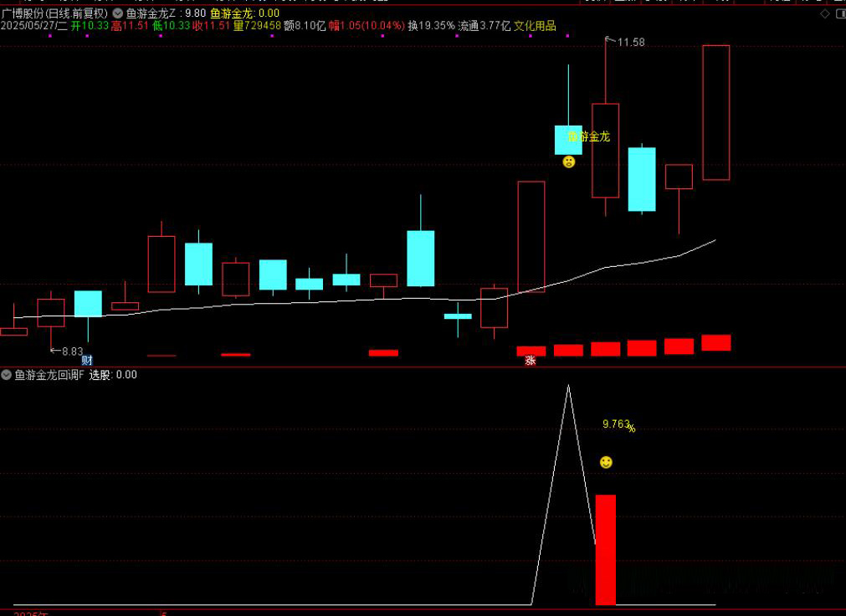The width and height of the screenshot is (846, 616).
Task: Click the 涨 marker on volume bar
Action: pos(530,361)
